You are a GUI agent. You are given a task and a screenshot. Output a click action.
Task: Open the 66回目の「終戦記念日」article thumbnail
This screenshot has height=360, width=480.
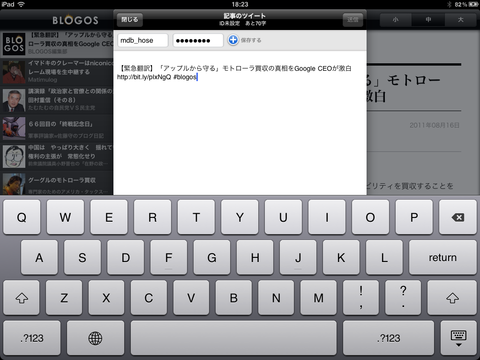click(14, 128)
